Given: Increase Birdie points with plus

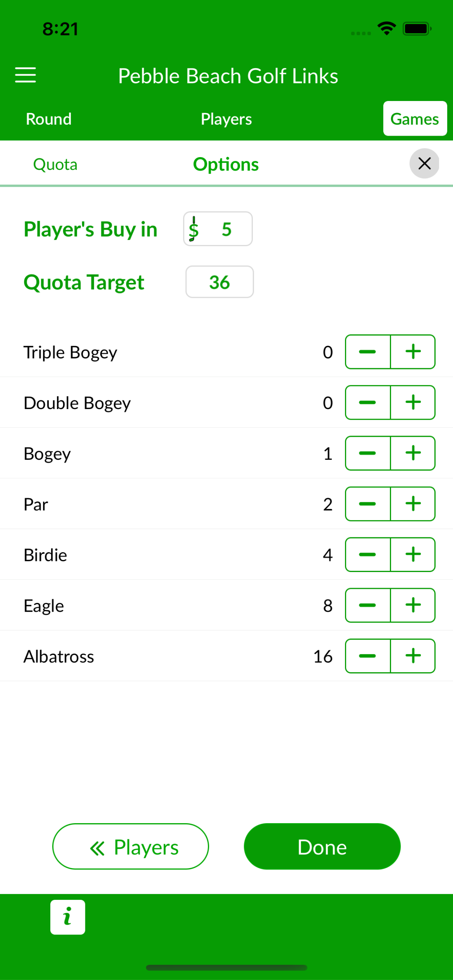Looking at the screenshot, I should pos(413,555).
